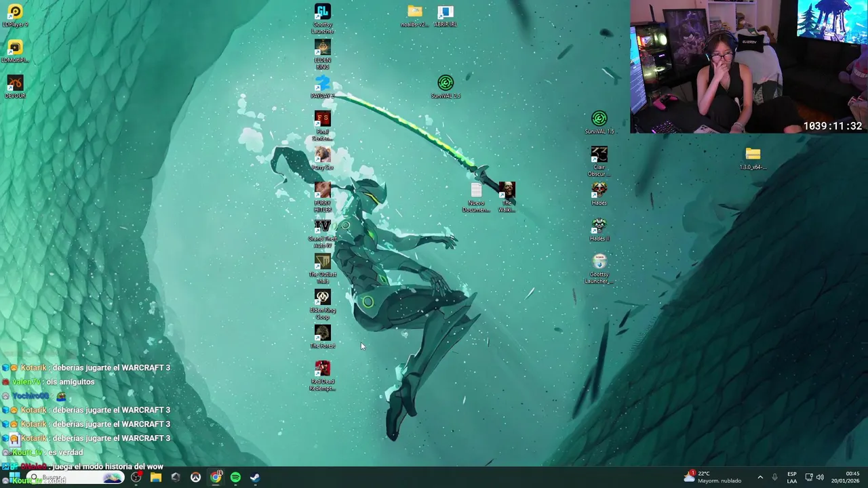Viewport: 868px width, 488px height.
Task: Select the SurviVAL 1.5 icon
Action: 599,123
